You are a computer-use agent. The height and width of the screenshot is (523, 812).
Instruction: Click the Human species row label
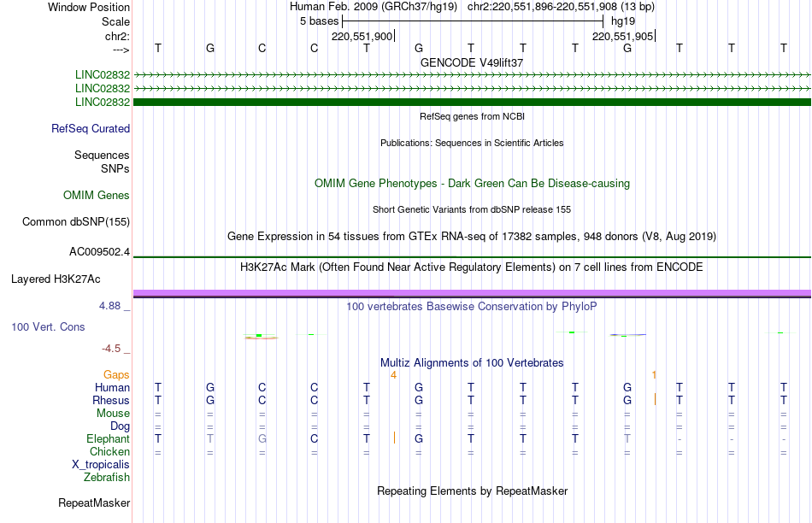[112, 388]
